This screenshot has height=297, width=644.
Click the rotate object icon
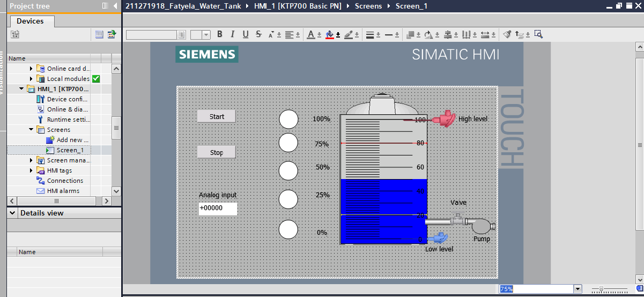[428, 34]
